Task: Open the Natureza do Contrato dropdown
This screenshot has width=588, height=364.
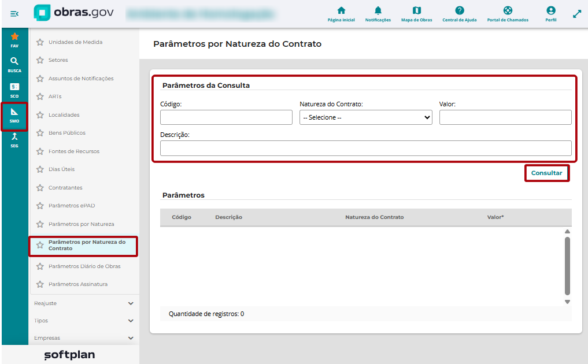Action: [x=365, y=117]
